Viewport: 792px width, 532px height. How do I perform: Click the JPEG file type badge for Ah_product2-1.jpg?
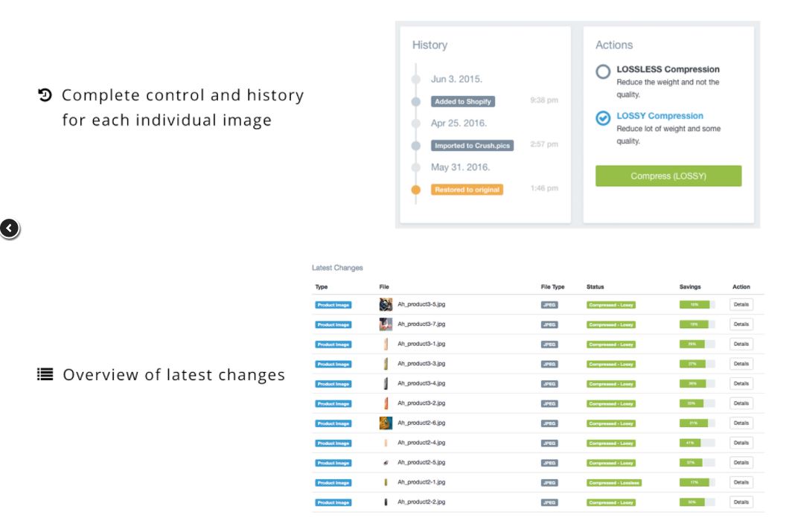(x=549, y=483)
